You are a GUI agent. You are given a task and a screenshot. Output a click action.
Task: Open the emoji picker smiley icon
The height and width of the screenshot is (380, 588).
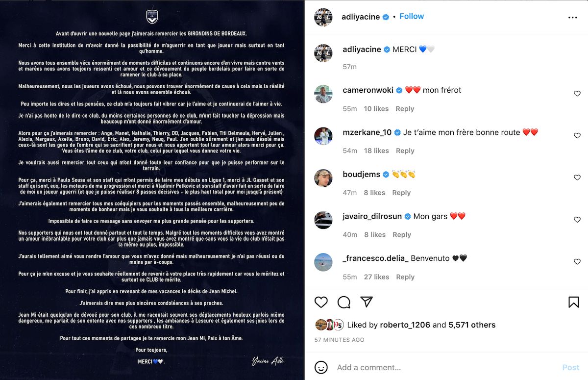tap(321, 367)
